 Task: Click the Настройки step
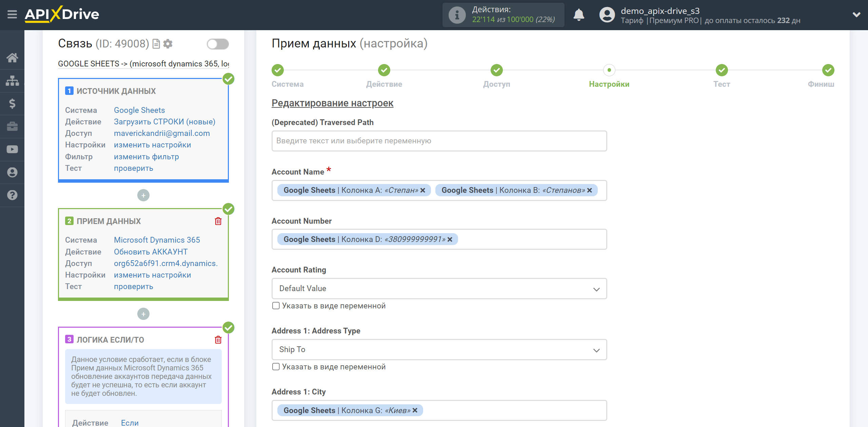(x=609, y=70)
